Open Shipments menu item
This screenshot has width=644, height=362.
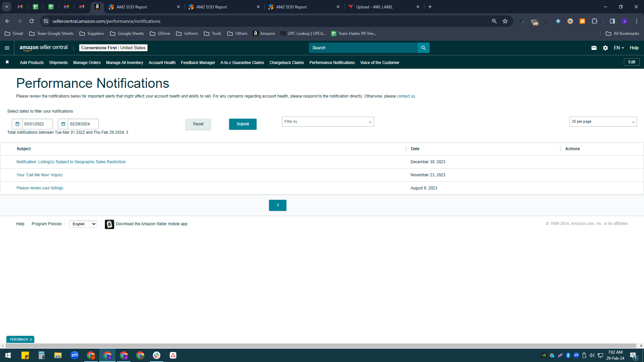point(58,63)
